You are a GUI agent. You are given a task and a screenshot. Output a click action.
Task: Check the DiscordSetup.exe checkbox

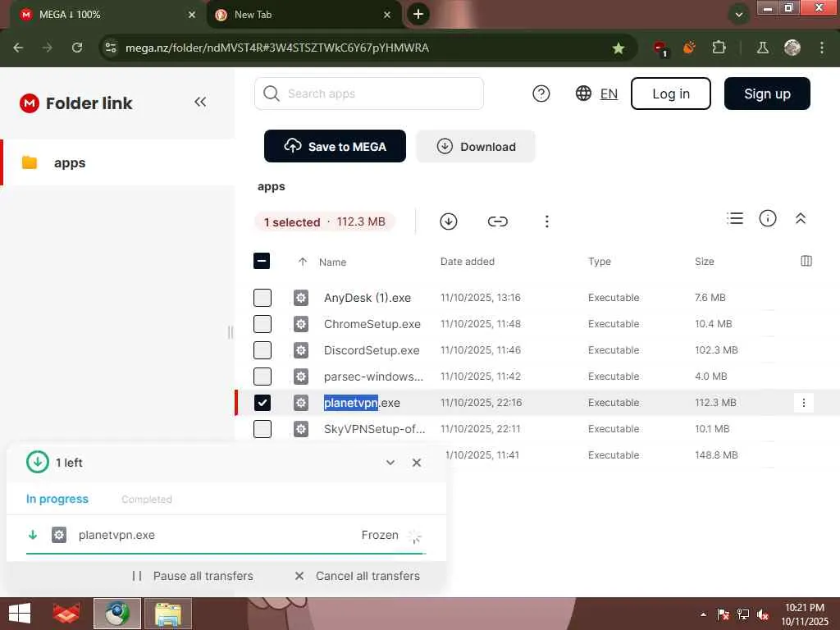point(262,349)
